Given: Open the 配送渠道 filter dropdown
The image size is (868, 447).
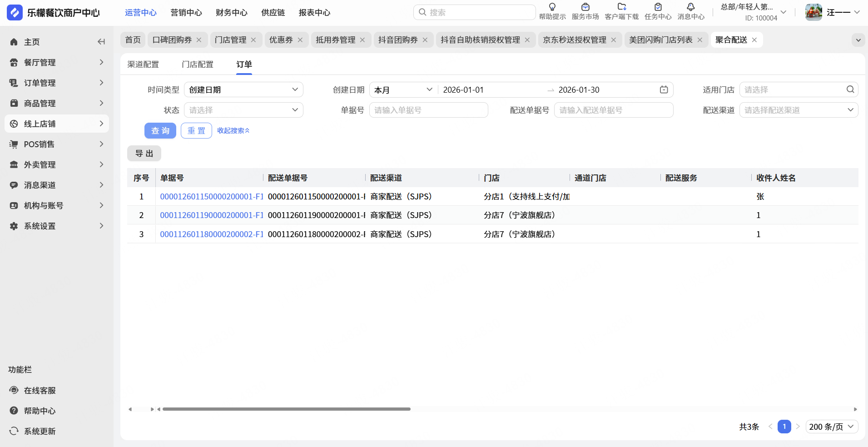Looking at the screenshot, I should (799, 110).
